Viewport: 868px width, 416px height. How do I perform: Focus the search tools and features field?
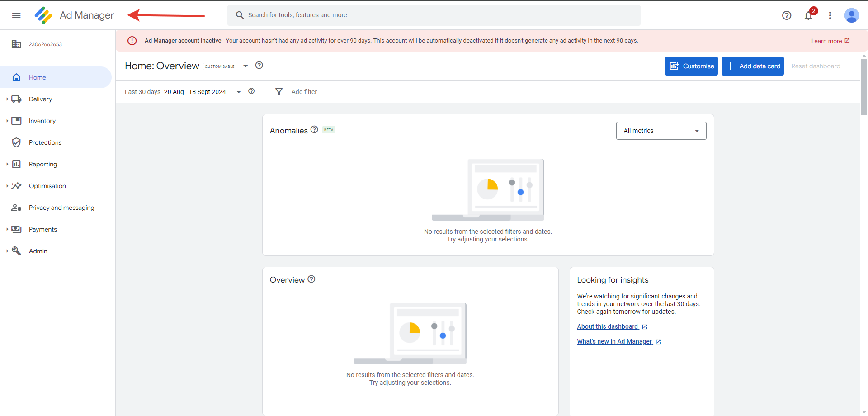434,15
